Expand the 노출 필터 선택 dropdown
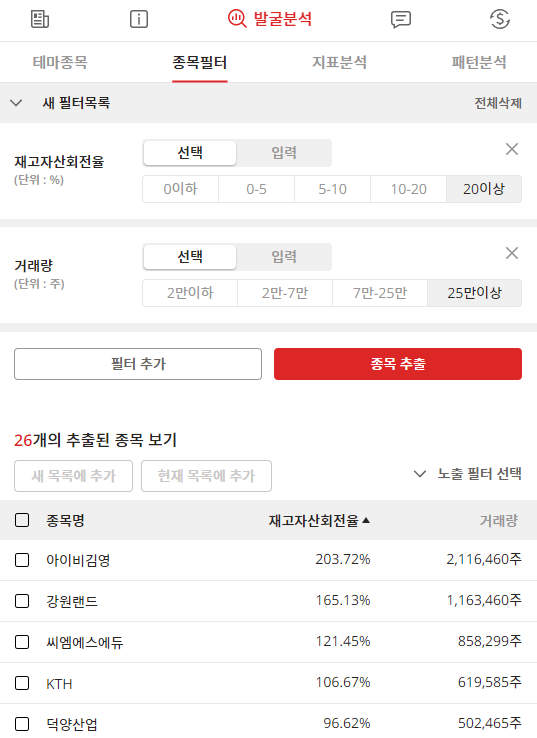Image resolution: width=537 pixels, height=738 pixels. 467,473
